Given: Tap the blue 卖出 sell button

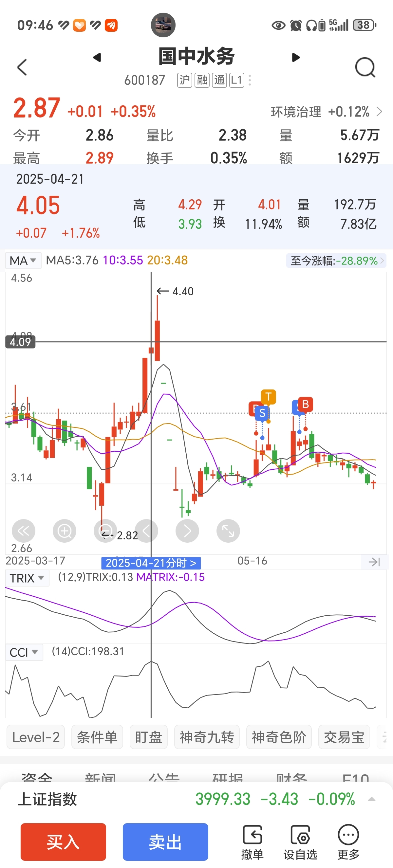Looking at the screenshot, I should [165, 842].
